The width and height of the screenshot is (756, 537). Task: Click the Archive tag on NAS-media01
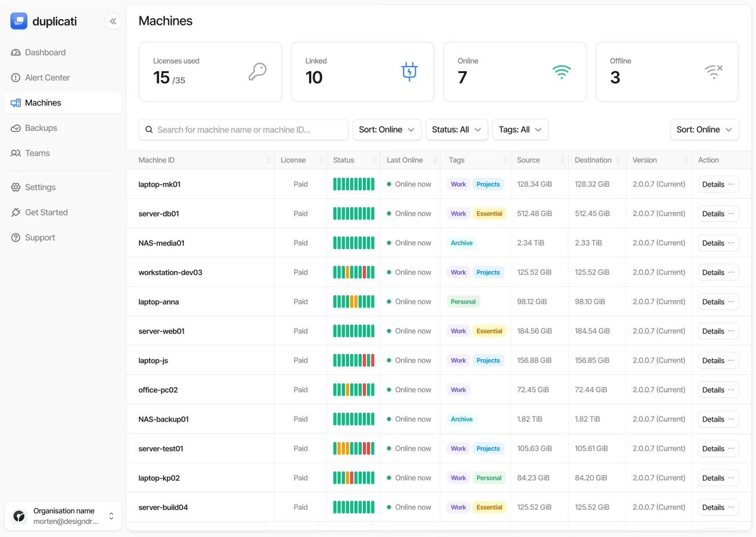tap(461, 243)
